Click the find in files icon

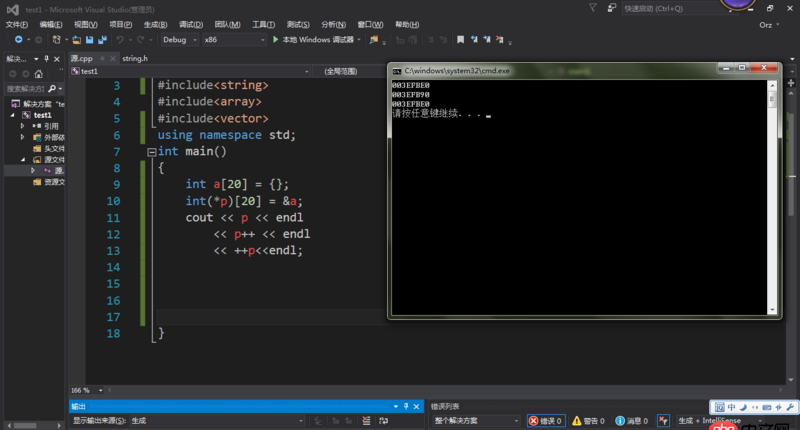pos(374,39)
